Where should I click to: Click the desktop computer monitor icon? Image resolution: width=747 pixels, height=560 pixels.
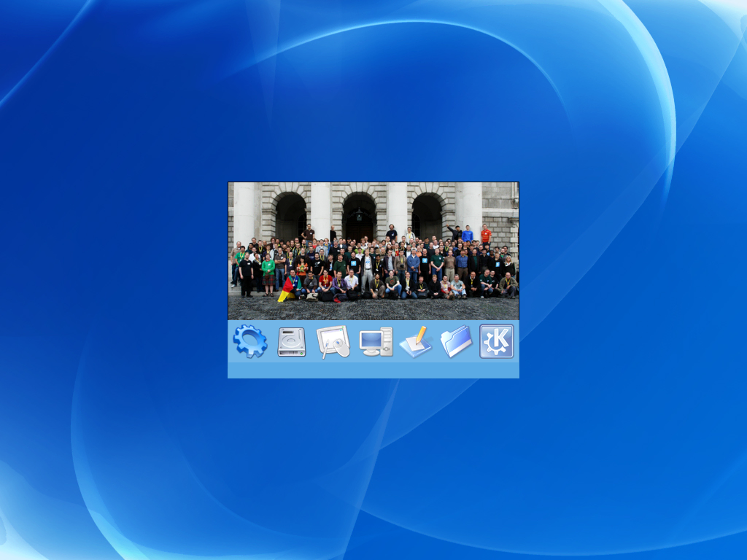(x=376, y=341)
